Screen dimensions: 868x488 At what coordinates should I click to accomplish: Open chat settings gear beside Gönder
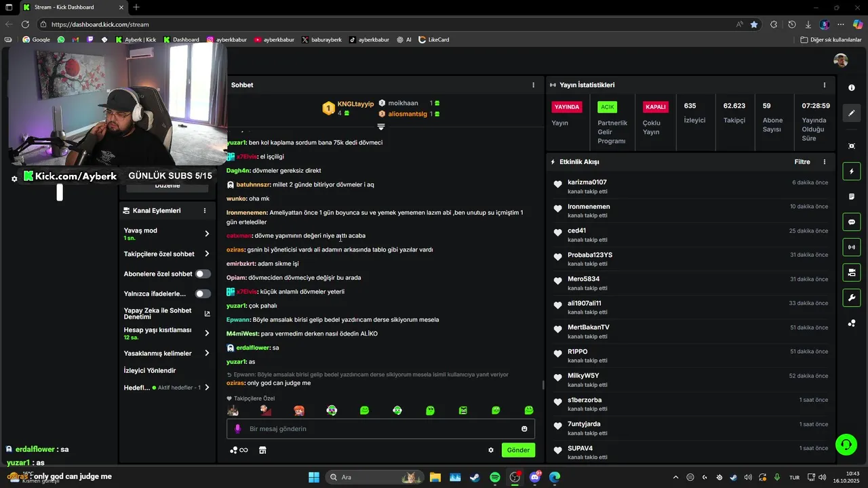491,450
